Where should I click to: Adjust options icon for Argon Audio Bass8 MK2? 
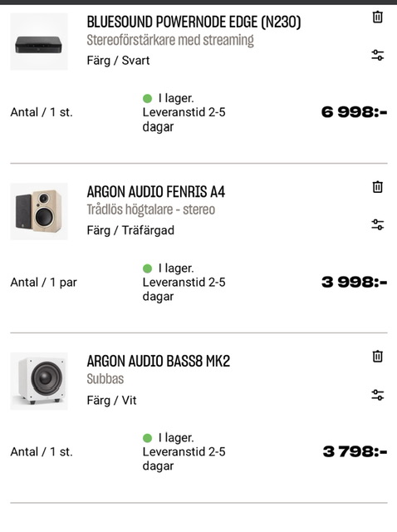378,395
